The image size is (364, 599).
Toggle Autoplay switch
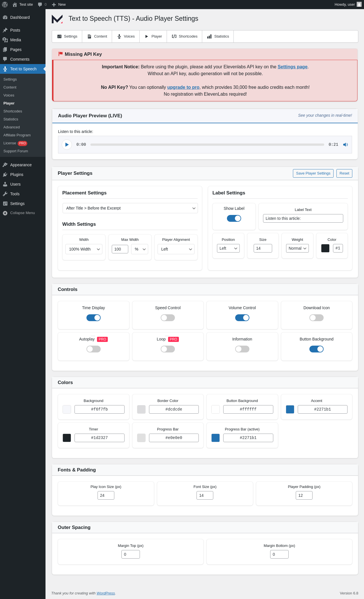pos(94,349)
